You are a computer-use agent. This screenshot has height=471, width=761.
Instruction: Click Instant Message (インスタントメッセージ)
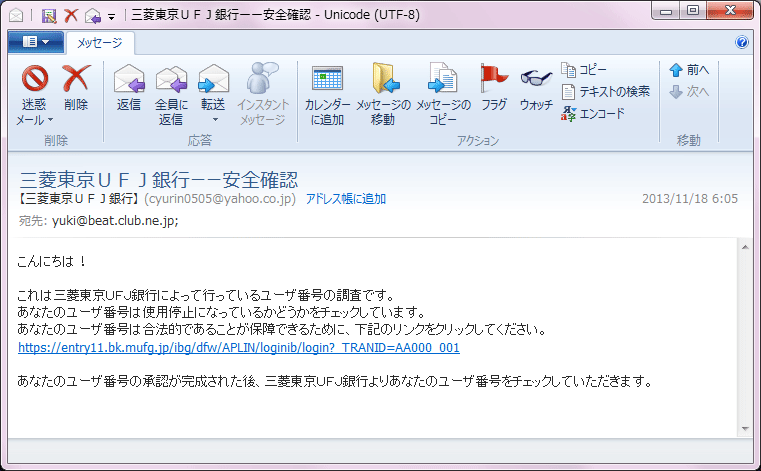(x=263, y=95)
